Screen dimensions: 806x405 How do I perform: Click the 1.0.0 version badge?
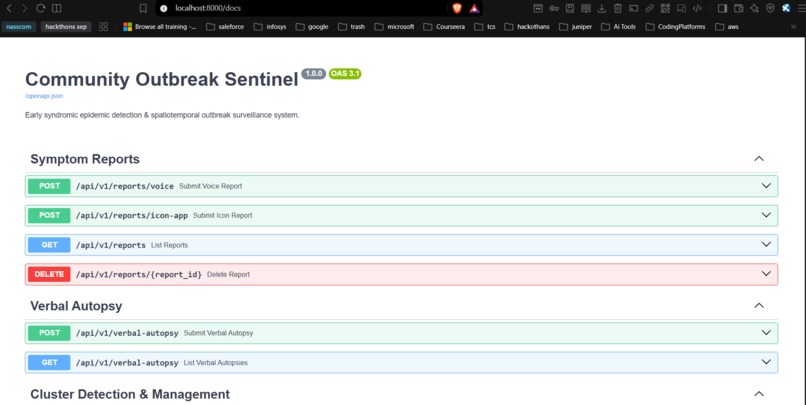point(314,73)
